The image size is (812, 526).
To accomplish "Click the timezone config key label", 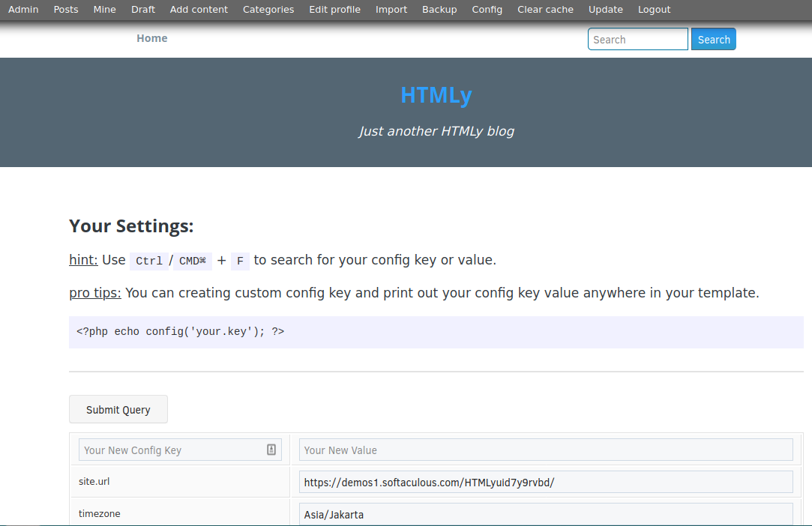I will click(x=100, y=513).
